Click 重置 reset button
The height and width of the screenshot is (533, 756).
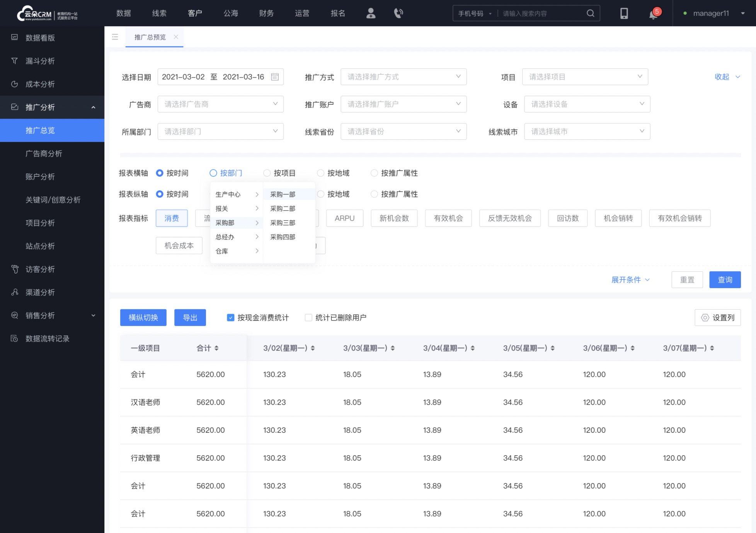[x=687, y=280]
